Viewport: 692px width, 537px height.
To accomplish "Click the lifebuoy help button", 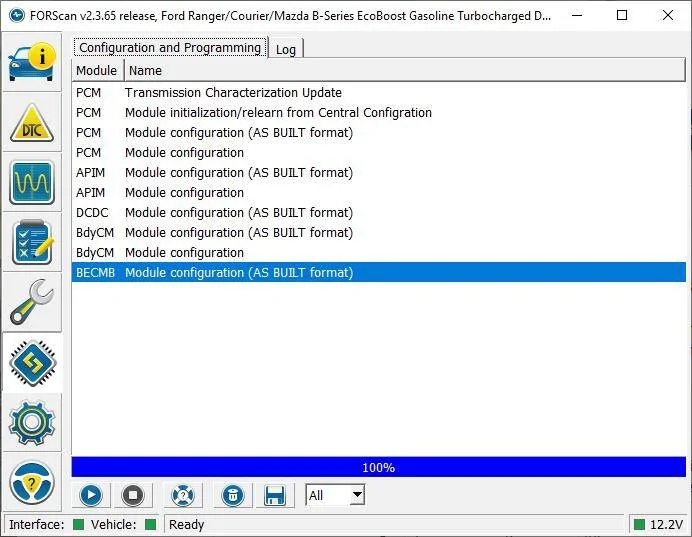I will tap(183, 495).
